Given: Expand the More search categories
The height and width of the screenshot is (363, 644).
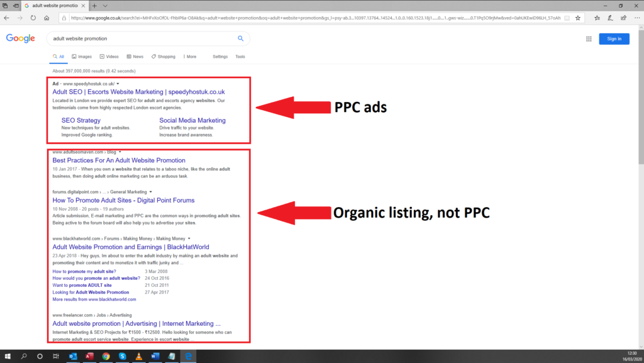Looking at the screenshot, I should 190,57.
